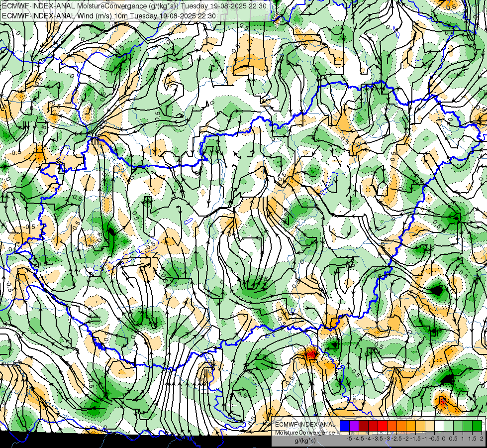Click the legend value 2
Viewport: 487px width, 448px height.
click(482, 439)
